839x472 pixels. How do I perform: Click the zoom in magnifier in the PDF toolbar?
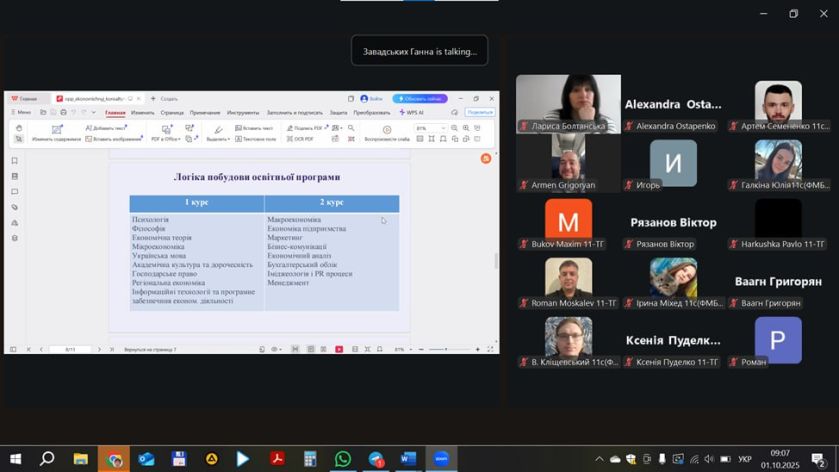point(466,128)
